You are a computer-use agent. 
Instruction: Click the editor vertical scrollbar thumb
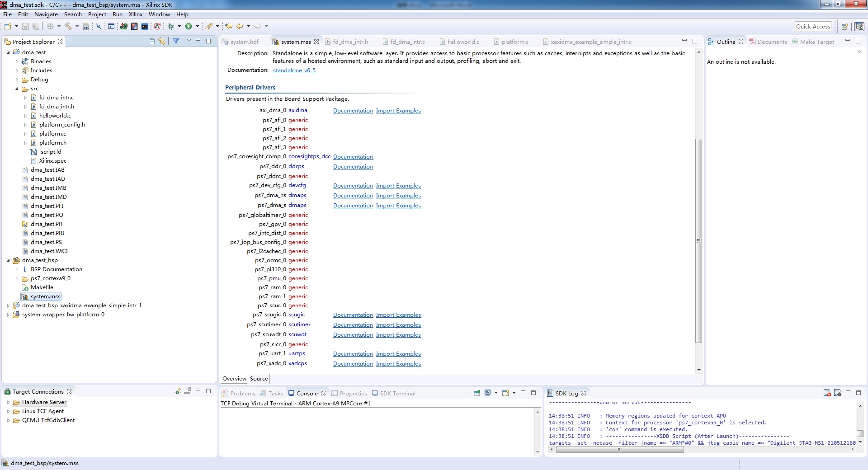pyautogui.click(x=698, y=240)
